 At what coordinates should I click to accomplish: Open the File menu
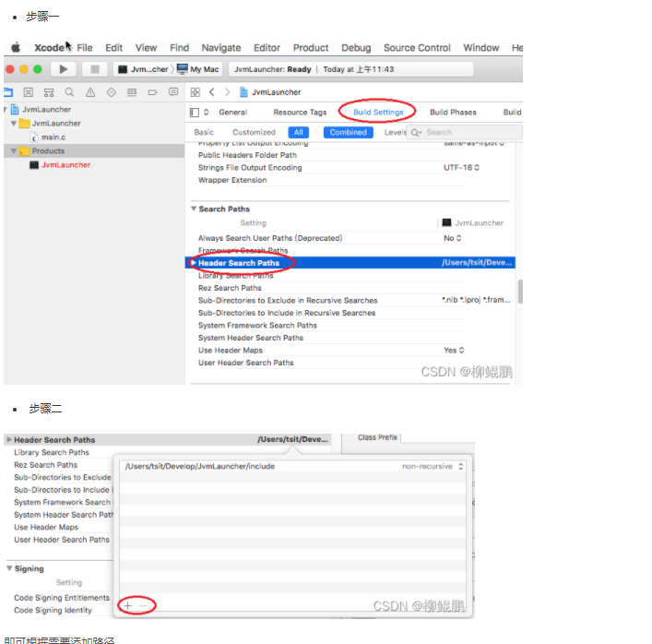coord(85,48)
